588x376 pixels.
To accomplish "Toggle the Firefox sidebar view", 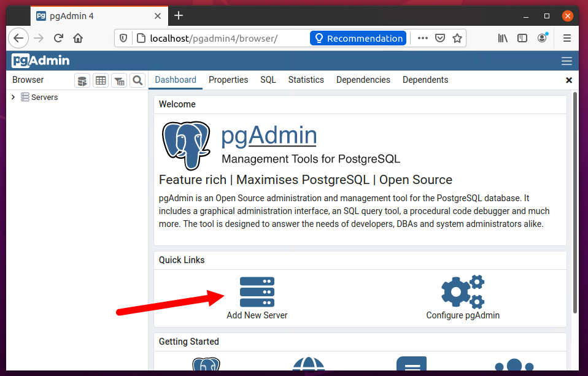I will (x=522, y=38).
